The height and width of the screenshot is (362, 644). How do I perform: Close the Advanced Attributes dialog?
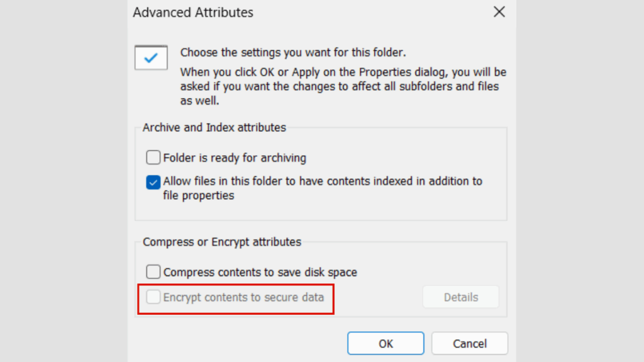click(499, 11)
